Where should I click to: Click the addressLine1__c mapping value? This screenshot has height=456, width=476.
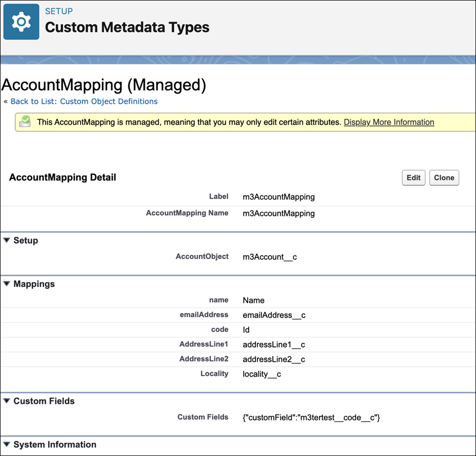tap(273, 344)
